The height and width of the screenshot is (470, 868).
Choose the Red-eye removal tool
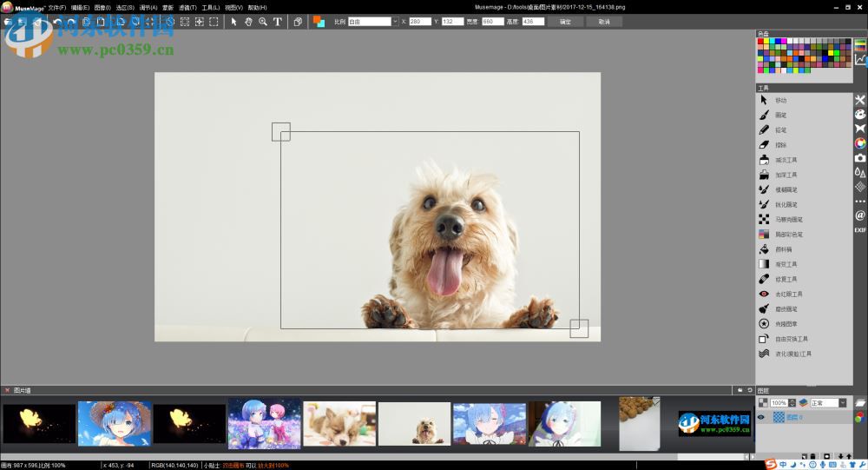[764, 295]
